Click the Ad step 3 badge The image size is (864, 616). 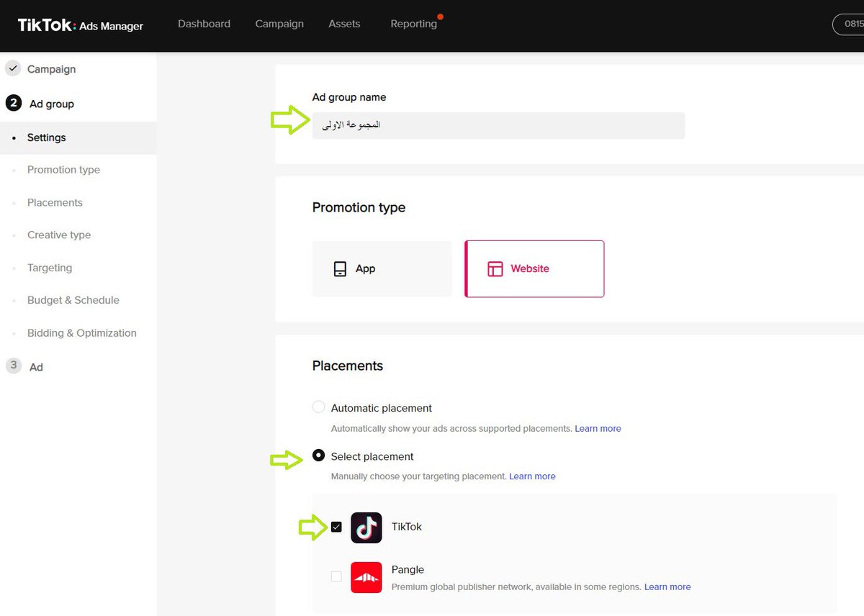[x=14, y=366]
